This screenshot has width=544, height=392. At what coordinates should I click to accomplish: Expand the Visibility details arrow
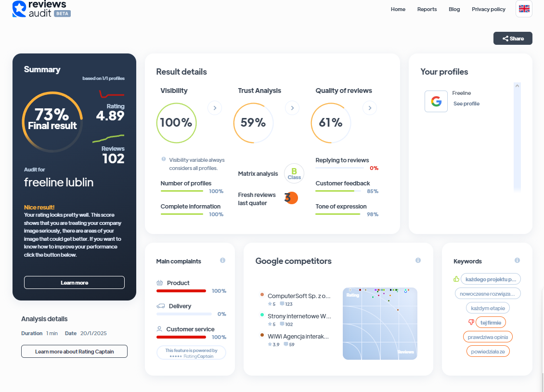point(215,108)
